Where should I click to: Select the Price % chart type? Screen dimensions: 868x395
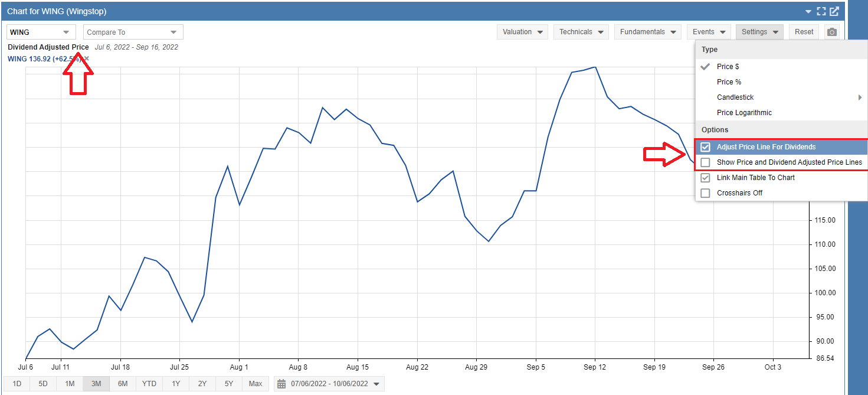point(782,82)
